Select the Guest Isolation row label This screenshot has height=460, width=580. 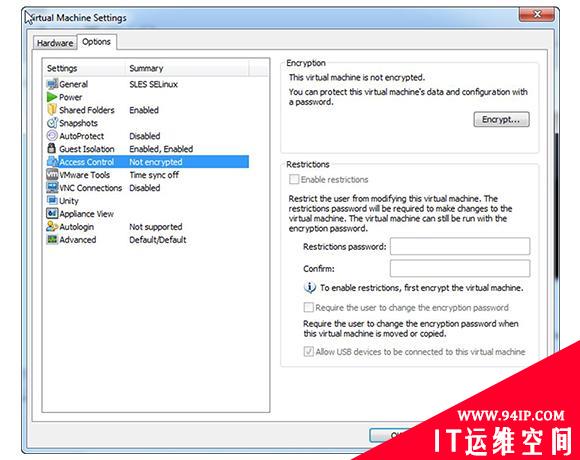(87, 149)
